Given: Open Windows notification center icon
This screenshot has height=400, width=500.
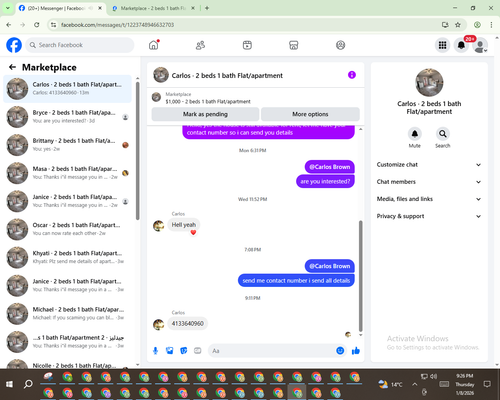Looking at the screenshot, I should click(x=487, y=384).
